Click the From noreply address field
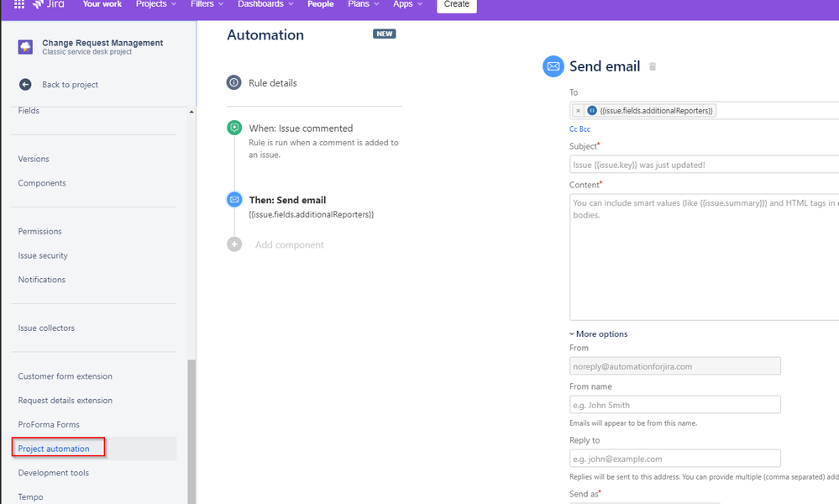The width and height of the screenshot is (839, 504). coord(674,366)
